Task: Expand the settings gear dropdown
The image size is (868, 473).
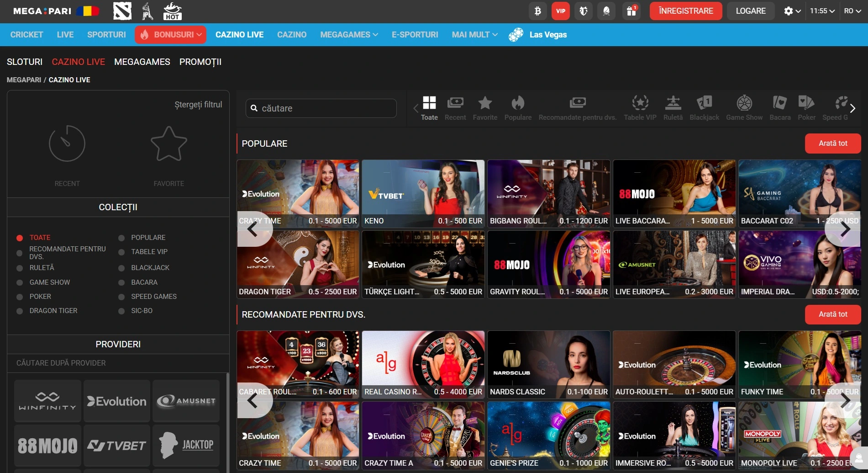Action: tap(792, 11)
